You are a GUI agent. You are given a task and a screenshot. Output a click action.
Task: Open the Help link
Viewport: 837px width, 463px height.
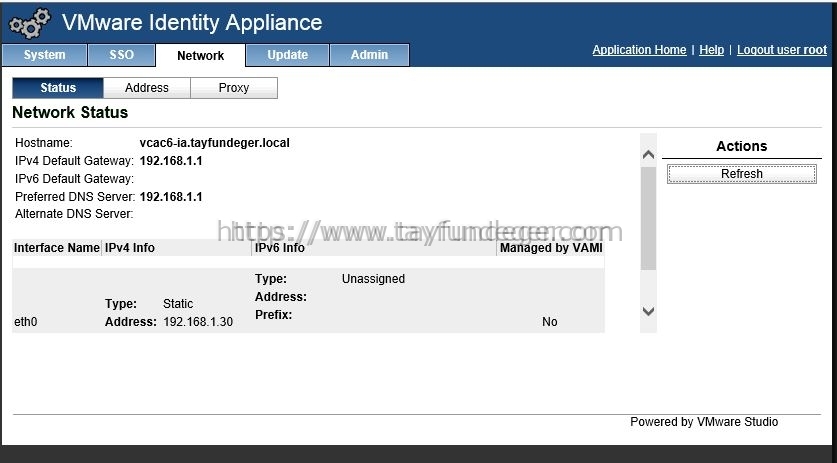712,50
